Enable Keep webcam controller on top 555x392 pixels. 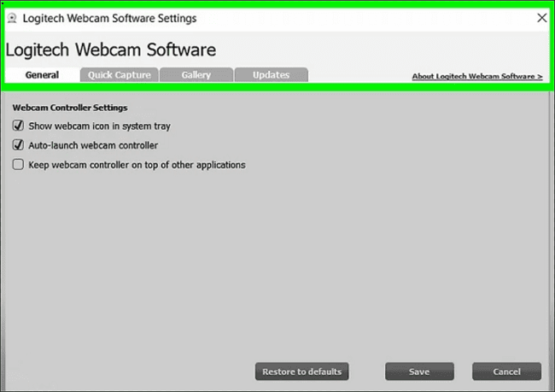pos(18,164)
